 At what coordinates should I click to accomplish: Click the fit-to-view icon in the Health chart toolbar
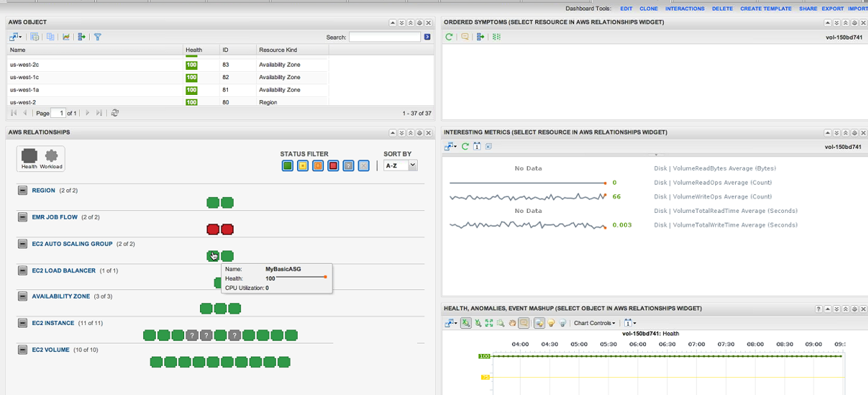[x=489, y=323]
